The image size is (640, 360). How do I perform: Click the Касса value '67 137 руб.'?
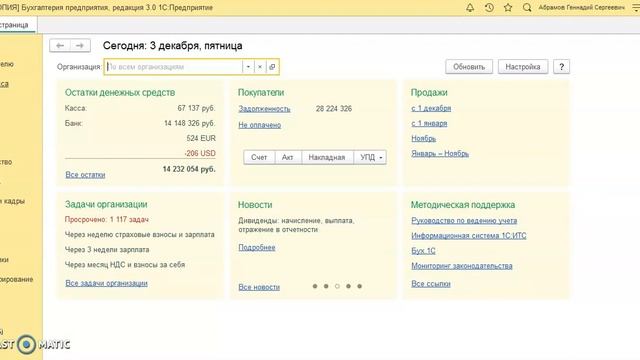196,108
